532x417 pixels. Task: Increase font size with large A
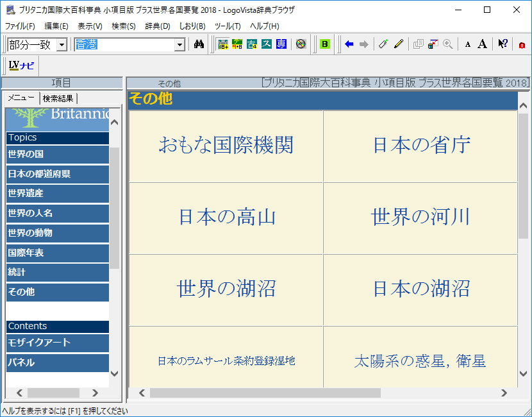[x=482, y=44]
